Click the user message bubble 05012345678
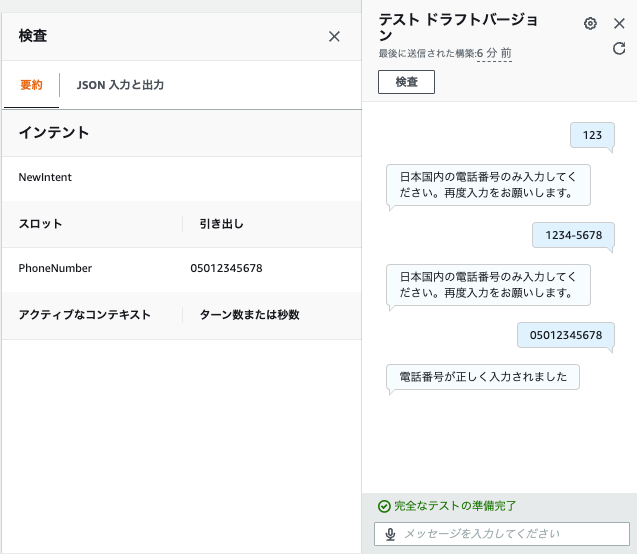This screenshot has height=556, width=637. point(566,335)
